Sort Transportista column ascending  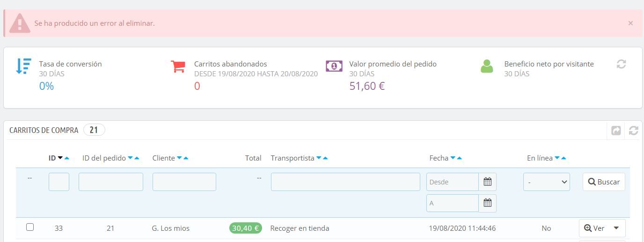[325, 158]
